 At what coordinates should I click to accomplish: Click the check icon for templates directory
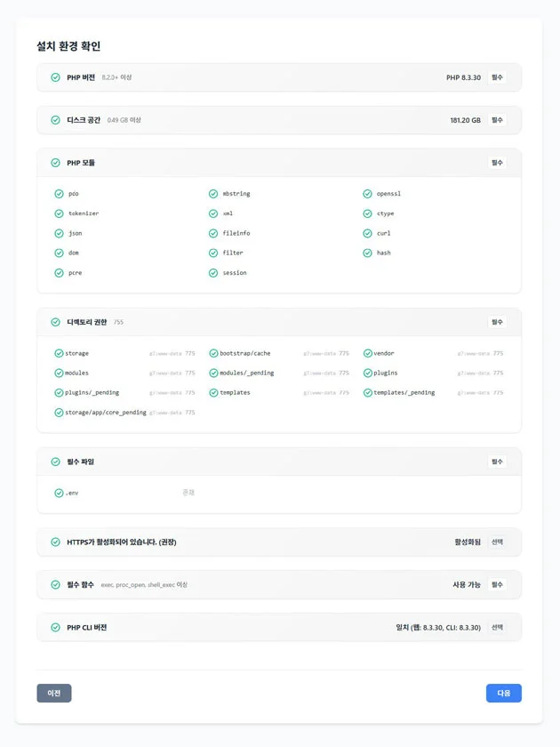click(214, 393)
